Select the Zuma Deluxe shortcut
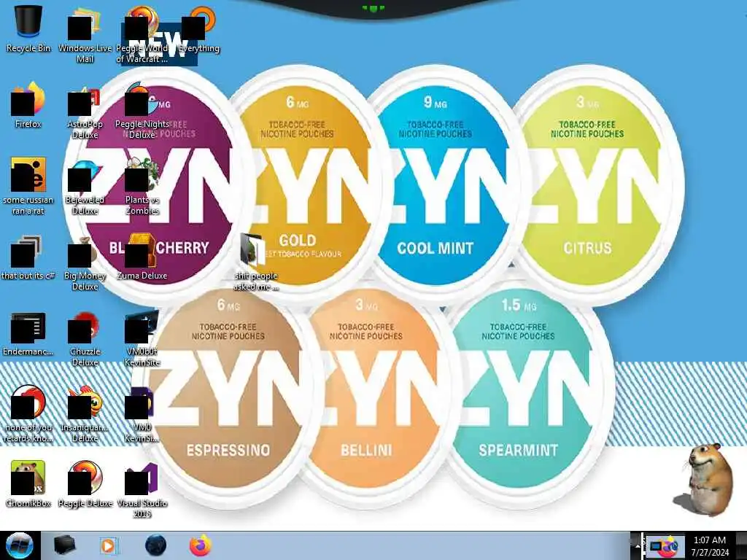 tap(142, 257)
